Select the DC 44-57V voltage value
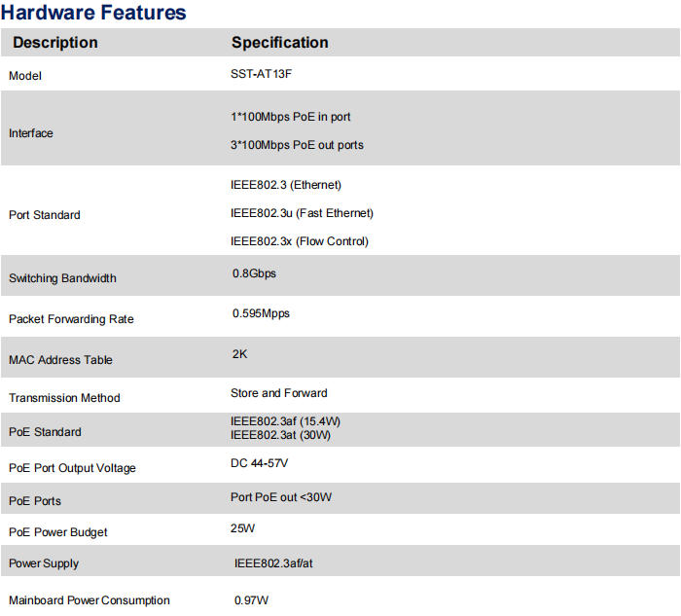This screenshot has width=681, height=616. [259, 463]
